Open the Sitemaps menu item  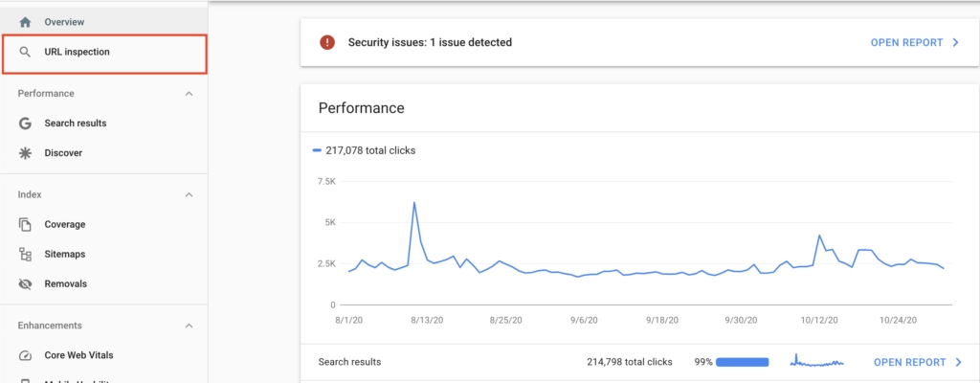[x=64, y=255]
